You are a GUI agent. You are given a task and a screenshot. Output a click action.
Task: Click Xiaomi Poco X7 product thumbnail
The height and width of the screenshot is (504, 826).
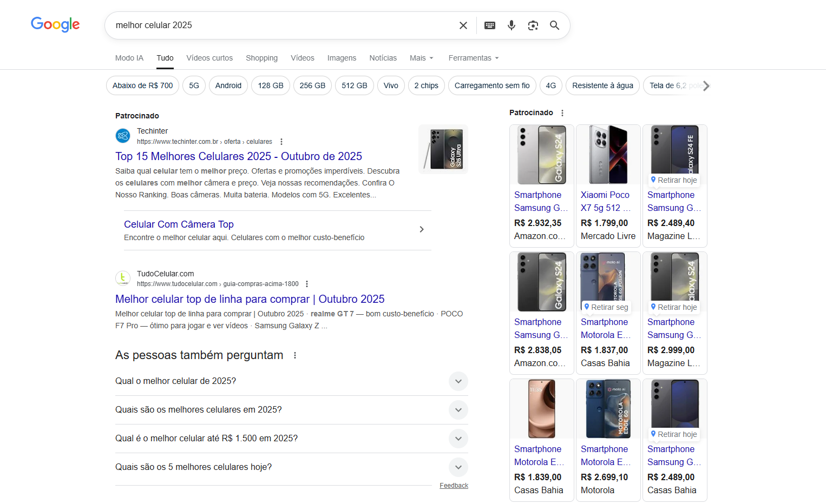(x=608, y=155)
